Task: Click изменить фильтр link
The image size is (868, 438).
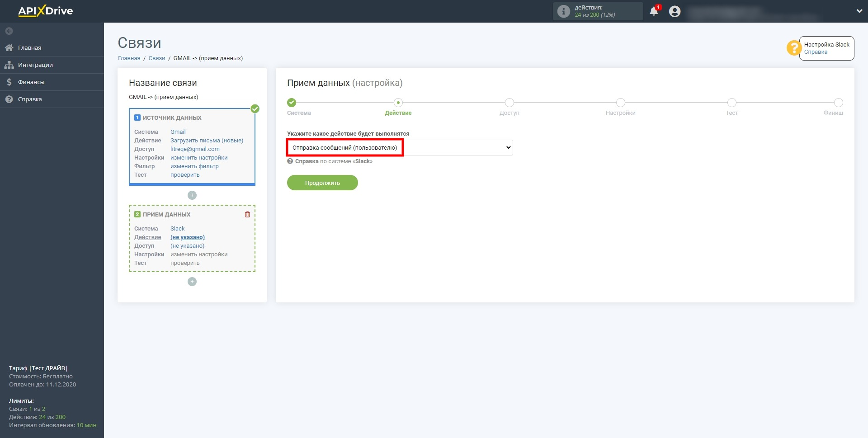Action: tap(194, 166)
